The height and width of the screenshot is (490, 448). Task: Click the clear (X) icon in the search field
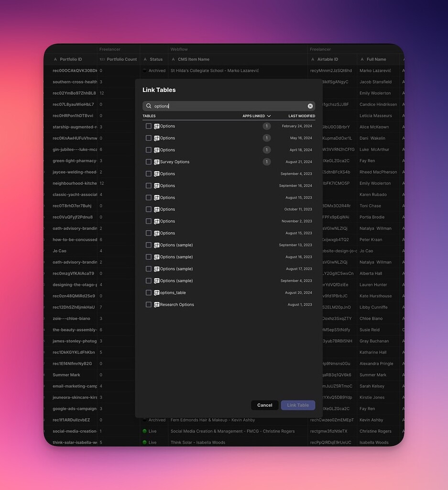tap(310, 106)
